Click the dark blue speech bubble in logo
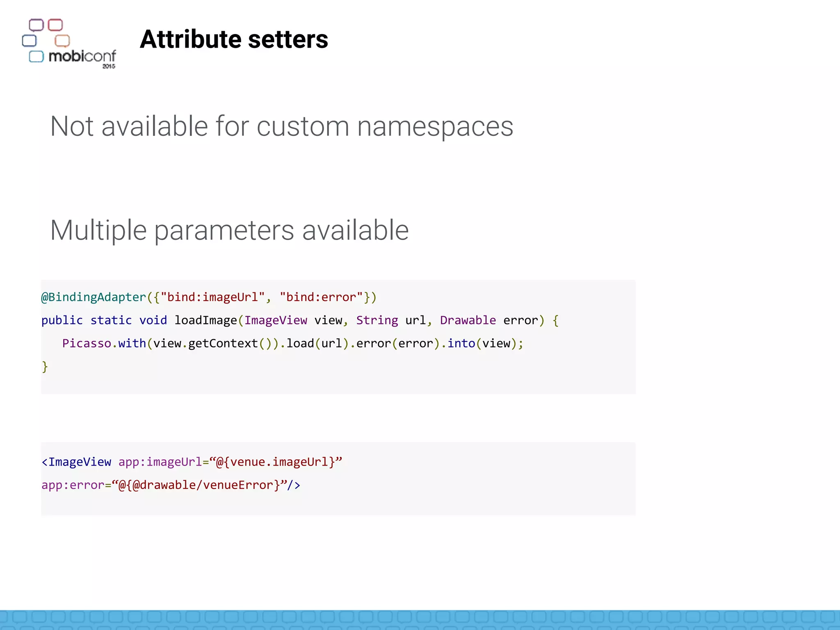Viewport: 840px width, 630px height. tap(29, 41)
